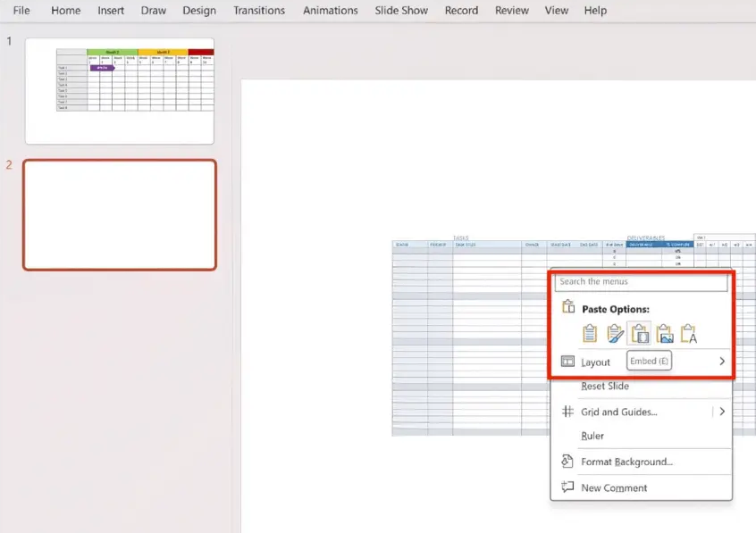
Task: Click the New Comment speech bubble icon
Action: [567, 487]
